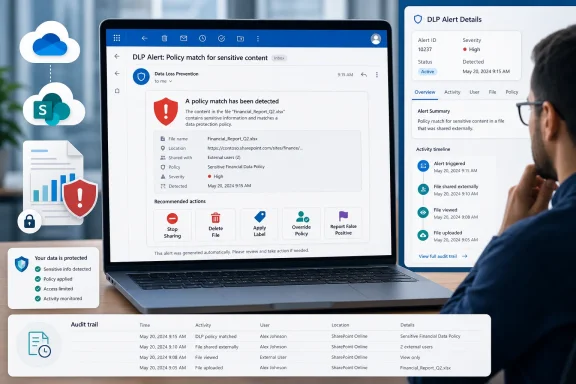The image size is (576, 384).
Task: Switch to the File tab
Action: 492,92
